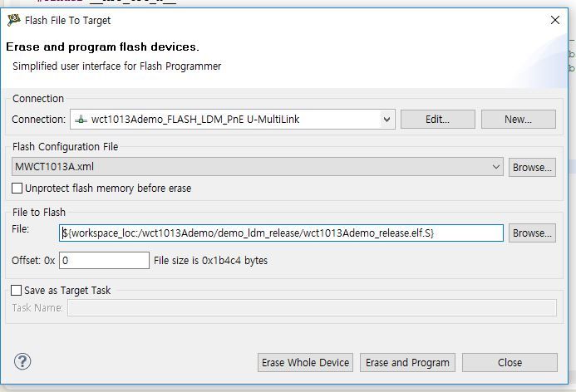Click the Erase Whole Device button

(x=307, y=362)
